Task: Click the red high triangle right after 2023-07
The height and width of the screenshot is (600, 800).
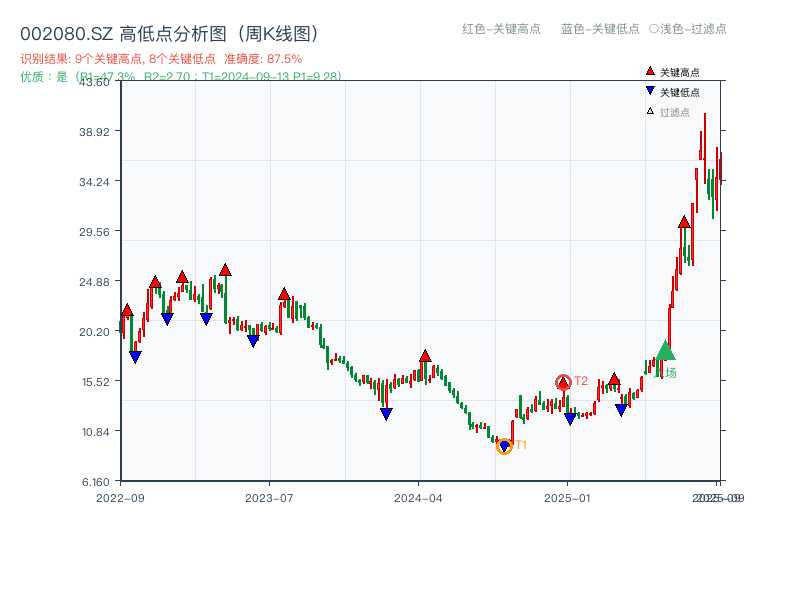Action: point(284,294)
